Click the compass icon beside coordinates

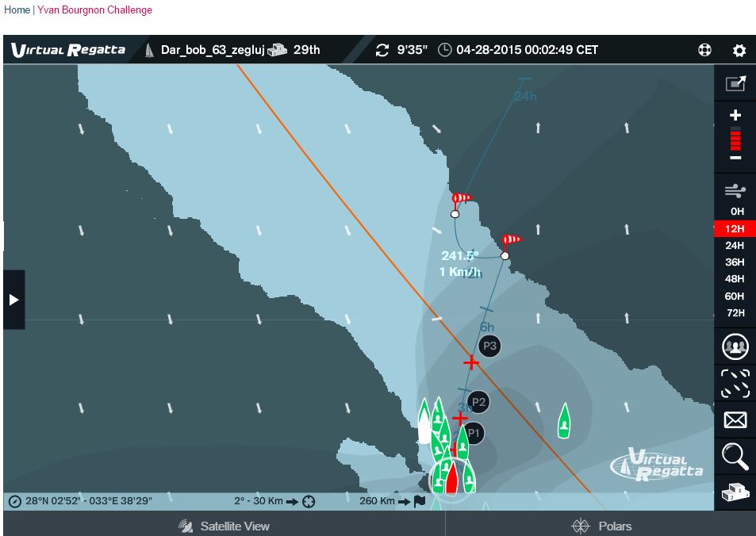click(x=15, y=501)
